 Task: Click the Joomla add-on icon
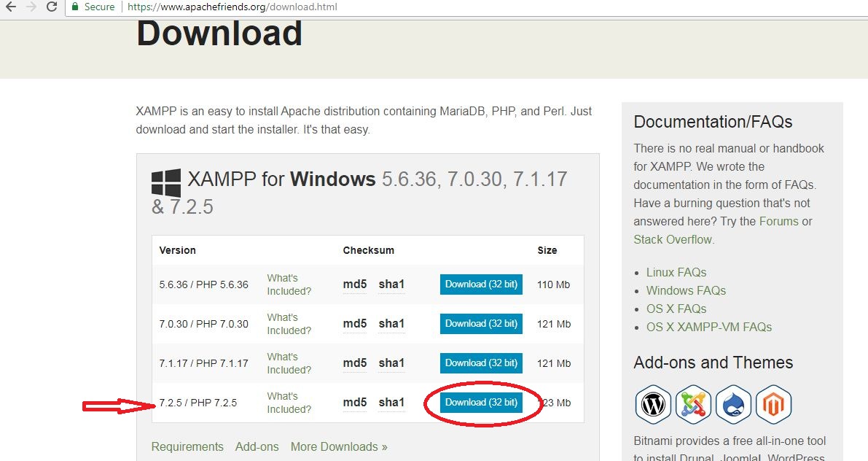(x=693, y=404)
